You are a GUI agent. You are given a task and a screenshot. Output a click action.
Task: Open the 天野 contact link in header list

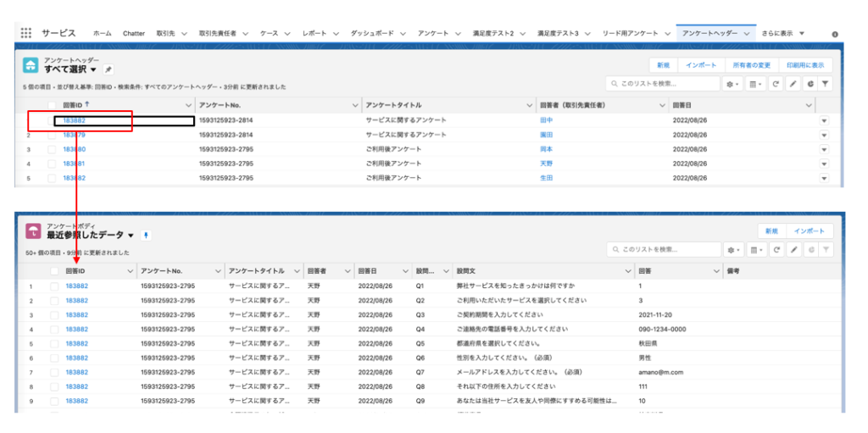coord(547,164)
